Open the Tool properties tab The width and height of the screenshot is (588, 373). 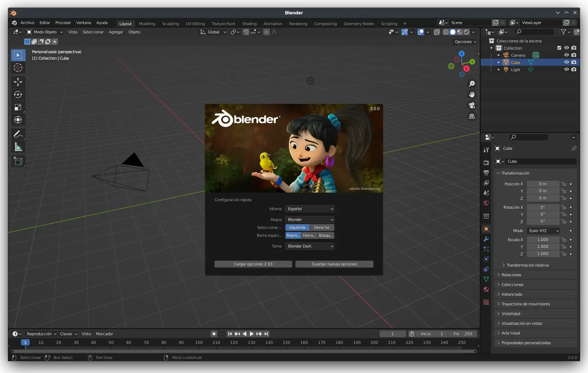(x=486, y=150)
